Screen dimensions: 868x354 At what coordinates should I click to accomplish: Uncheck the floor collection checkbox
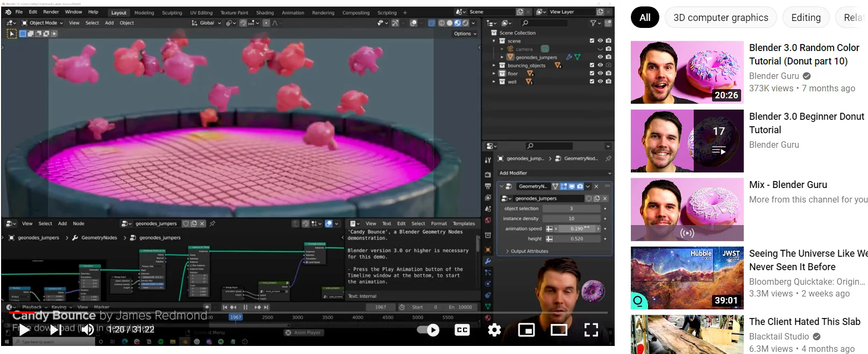click(592, 74)
